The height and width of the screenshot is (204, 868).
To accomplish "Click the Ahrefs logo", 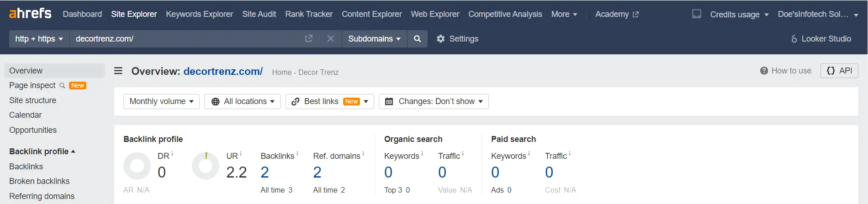I will (x=30, y=13).
